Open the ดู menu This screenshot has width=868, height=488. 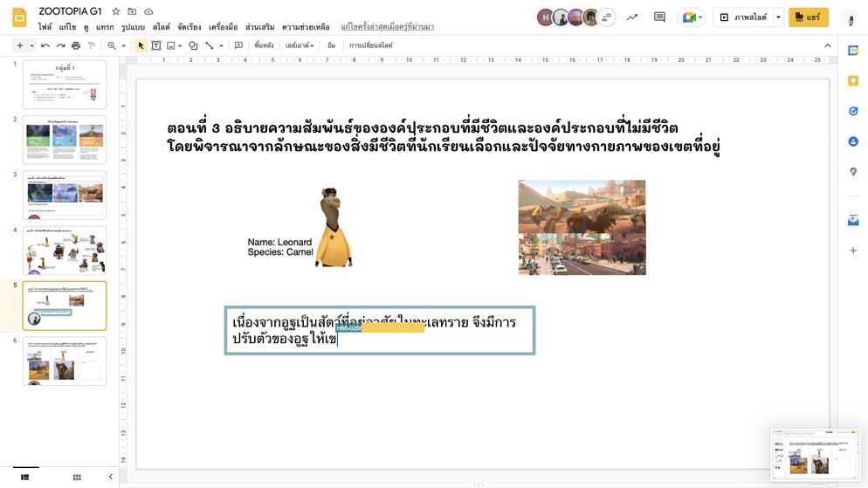click(86, 26)
